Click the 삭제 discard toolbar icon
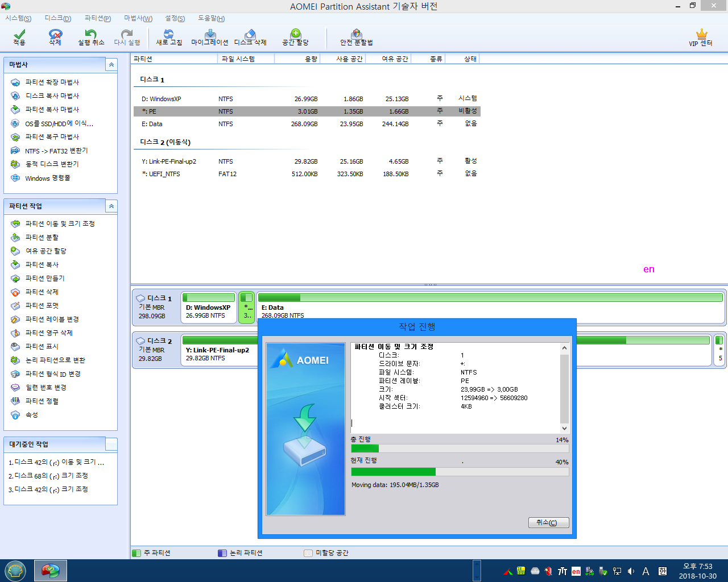Screen dimensions: 728x582 pyautogui.click(x=55, y=38)
